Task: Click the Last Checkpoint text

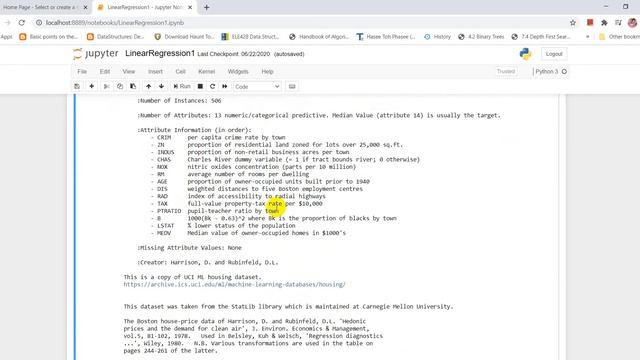Action: click(233, 54)
